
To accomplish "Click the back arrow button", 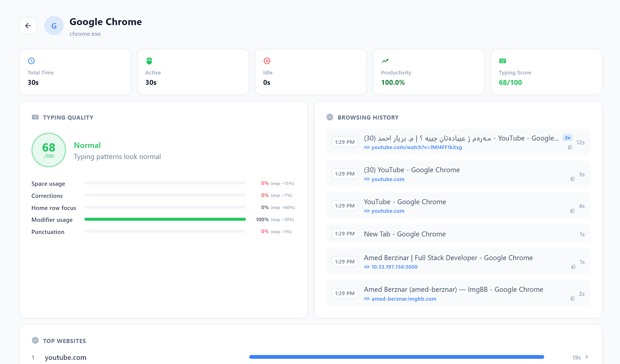I will click(x=28, y=25).
